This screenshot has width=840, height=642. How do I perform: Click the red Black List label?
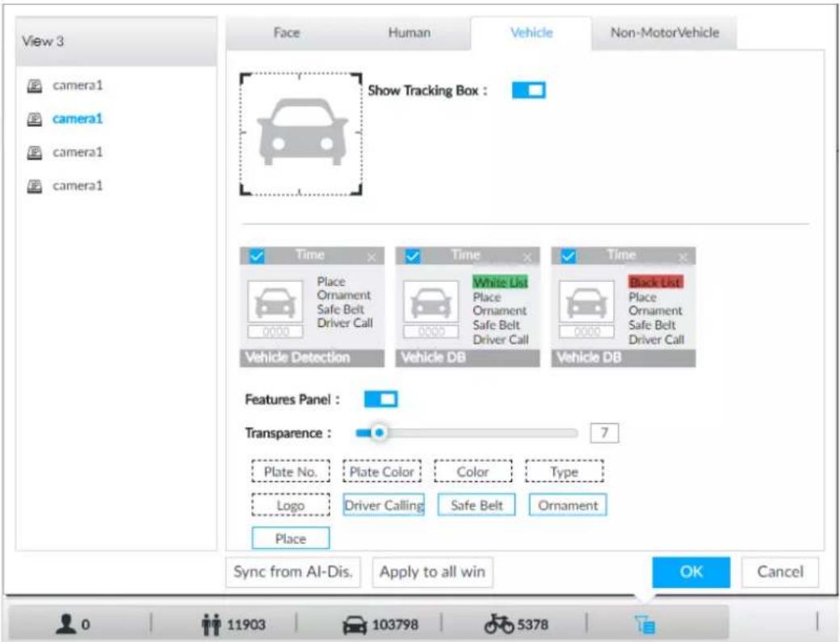coord(656,282)
